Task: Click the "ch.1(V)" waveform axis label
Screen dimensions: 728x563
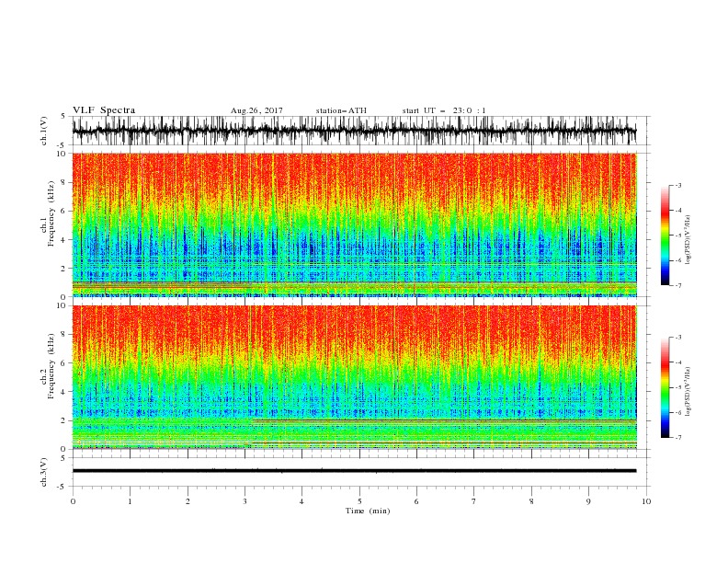Action: 44,131
